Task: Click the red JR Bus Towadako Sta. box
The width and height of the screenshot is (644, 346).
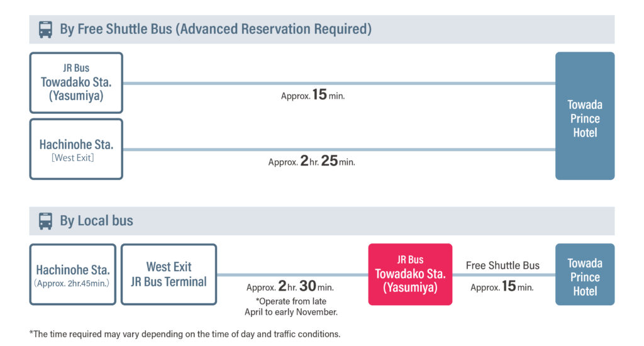Action: tap(410, 274)
